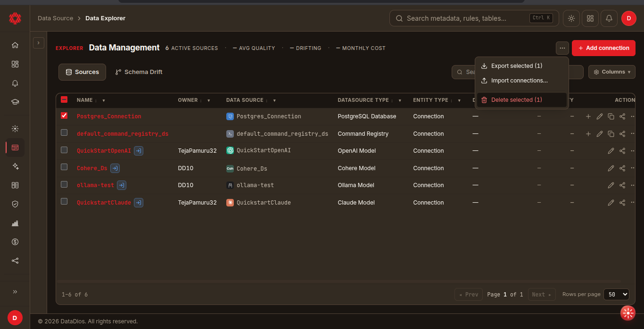
Task: Select the Cohere_Ds row checkbox
Action: (x=64, y=167)
